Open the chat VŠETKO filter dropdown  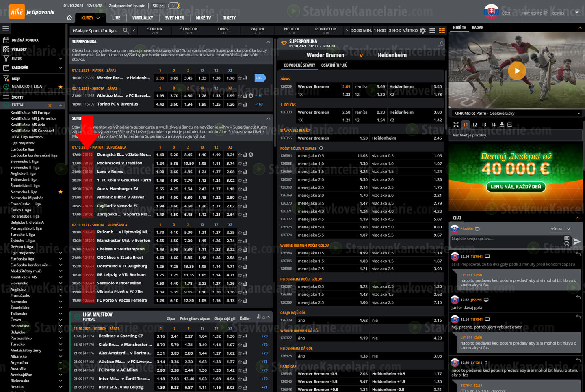click(x=561, y=229)
